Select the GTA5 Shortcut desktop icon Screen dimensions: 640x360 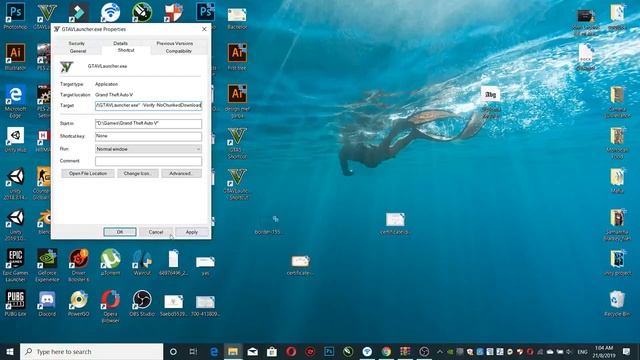click(x=237, y=143)
